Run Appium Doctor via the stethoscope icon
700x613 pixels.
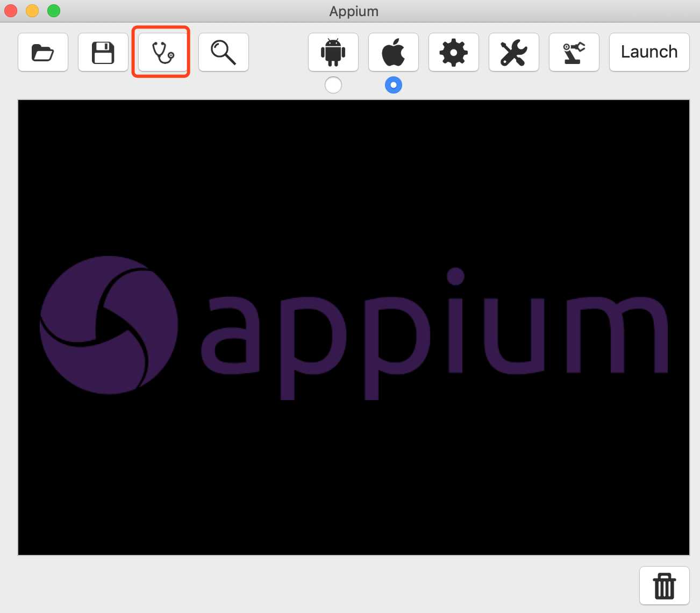[x=163, y=52]
